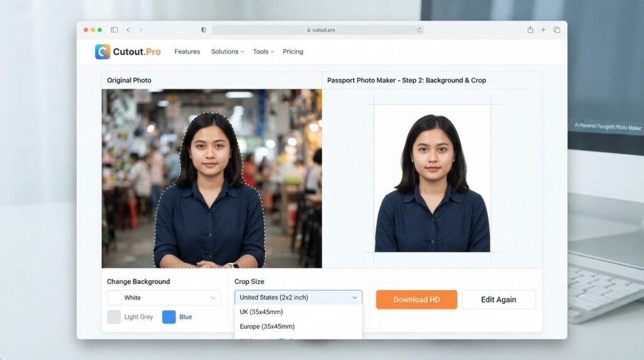Viewport: 644px width, 360px height.
Task: Click the Edit Again button
Action: click(499, 300)
